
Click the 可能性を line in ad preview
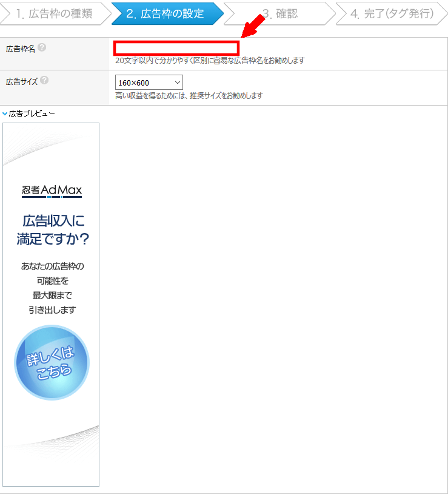[53, 281]
